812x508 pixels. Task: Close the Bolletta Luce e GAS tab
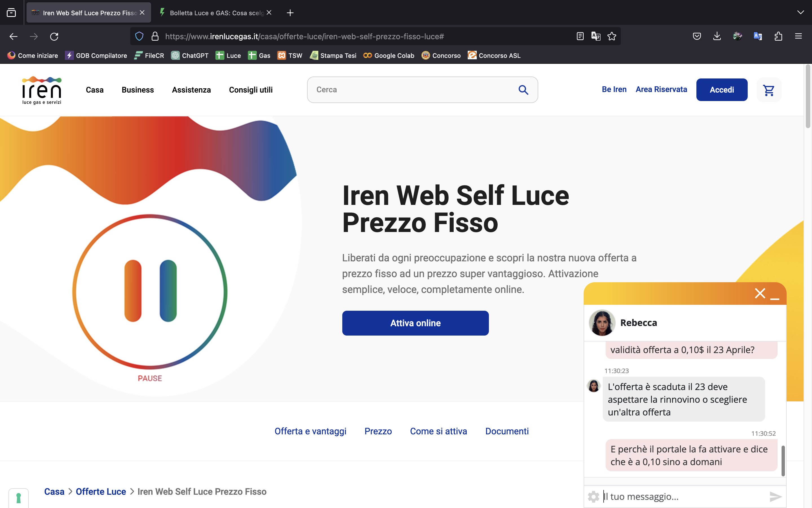coord(269,12)
